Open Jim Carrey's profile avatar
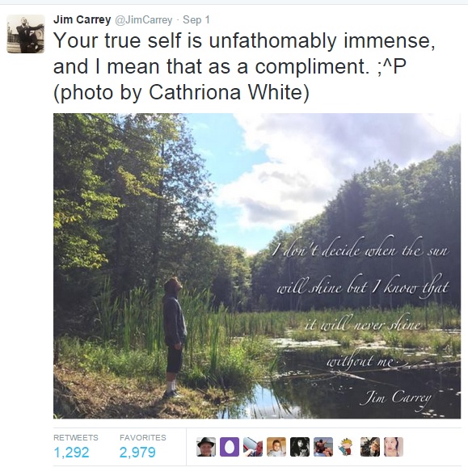Viewport: 468px width, 476px height. coord(26,34)
